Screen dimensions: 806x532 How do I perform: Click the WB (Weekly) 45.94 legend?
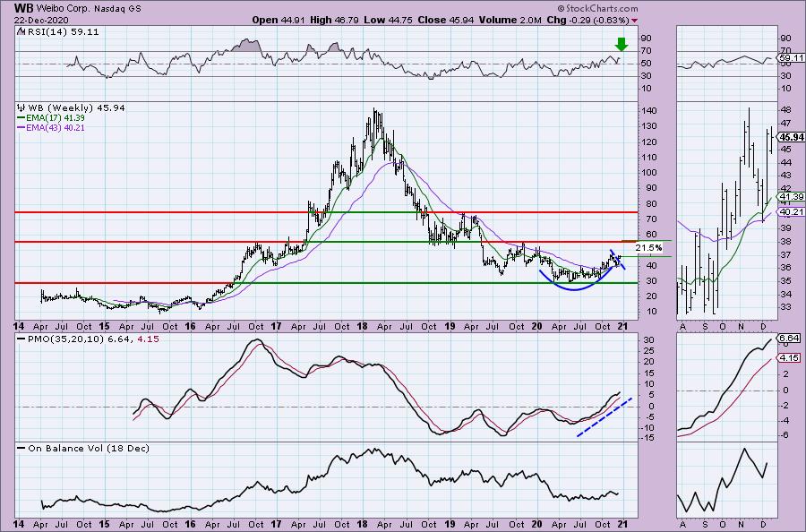click(x=76, y=108)
